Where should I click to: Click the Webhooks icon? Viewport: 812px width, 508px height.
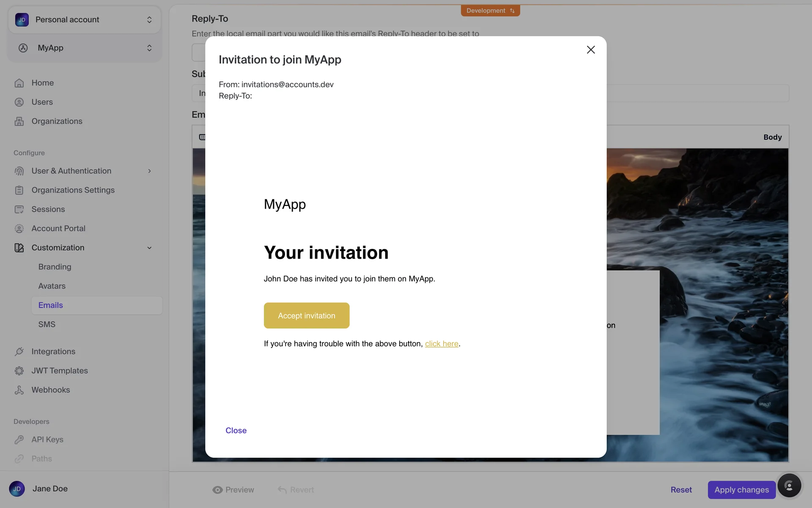(x=19, y=390)
